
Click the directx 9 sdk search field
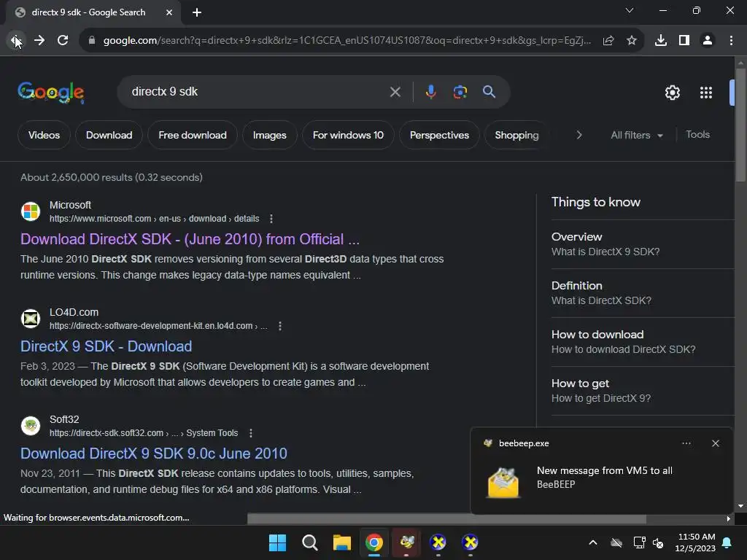(258, 92)
